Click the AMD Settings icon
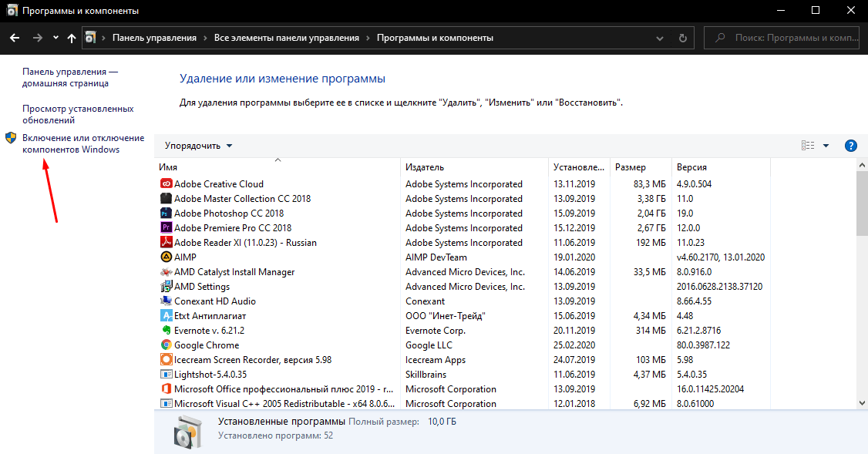868x454 pixels. pyautogui.click(x=166, y=286)
